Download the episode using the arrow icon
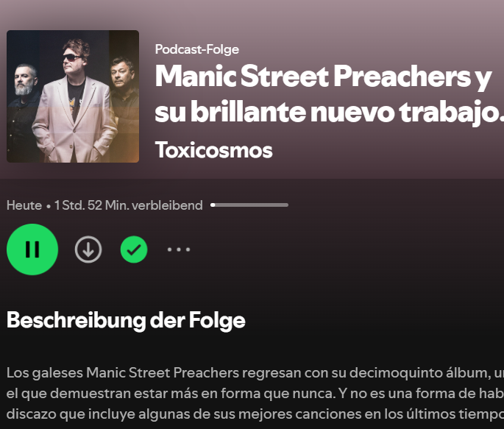The width and height of the screenshot is (504, 429). [88, 249]
